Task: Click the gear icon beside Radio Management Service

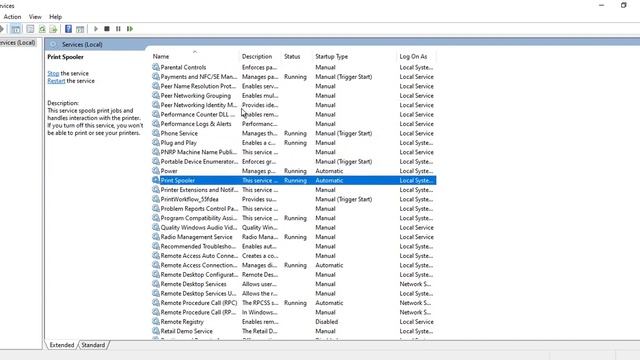Action: pos(156,237)
